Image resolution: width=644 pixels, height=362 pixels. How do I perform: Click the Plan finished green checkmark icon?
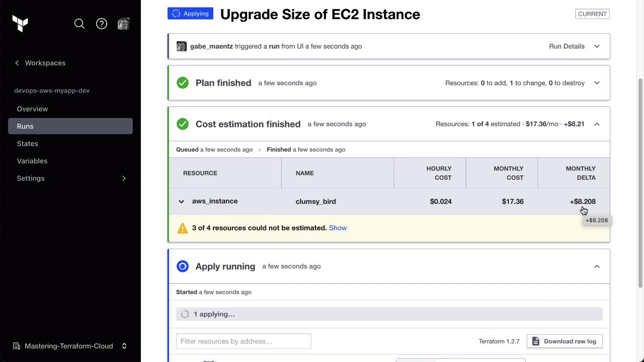pyautogui.click(x=183, y=83)
